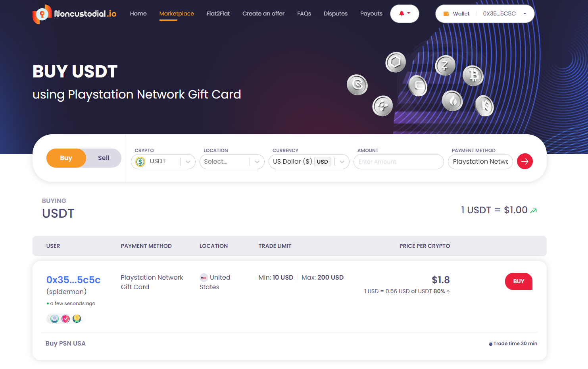Expand the wallet address dropdown arrow
Image resolution: width=588 pixels, height=369 pixels.
(525, 14)
